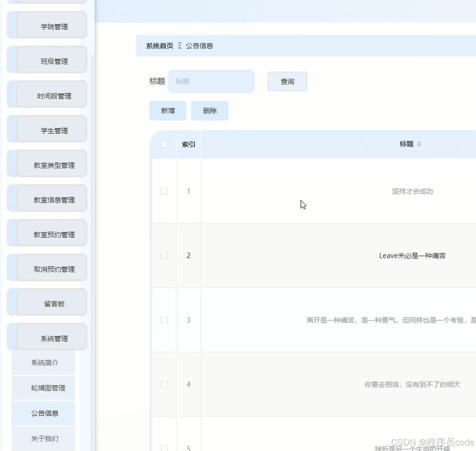The height and width of the screenshot is (451, 476).
Task: Open 教室类型管理 page
Action: click(x=46, y=163)
